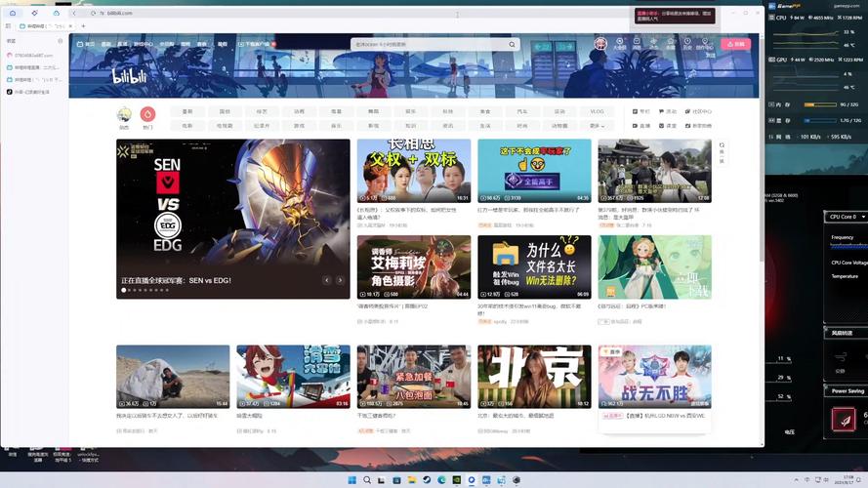Image resolution: width=868 pixels, height=488 pixels.
Task: Select the 美食 channel
Action: coord(485,111)
